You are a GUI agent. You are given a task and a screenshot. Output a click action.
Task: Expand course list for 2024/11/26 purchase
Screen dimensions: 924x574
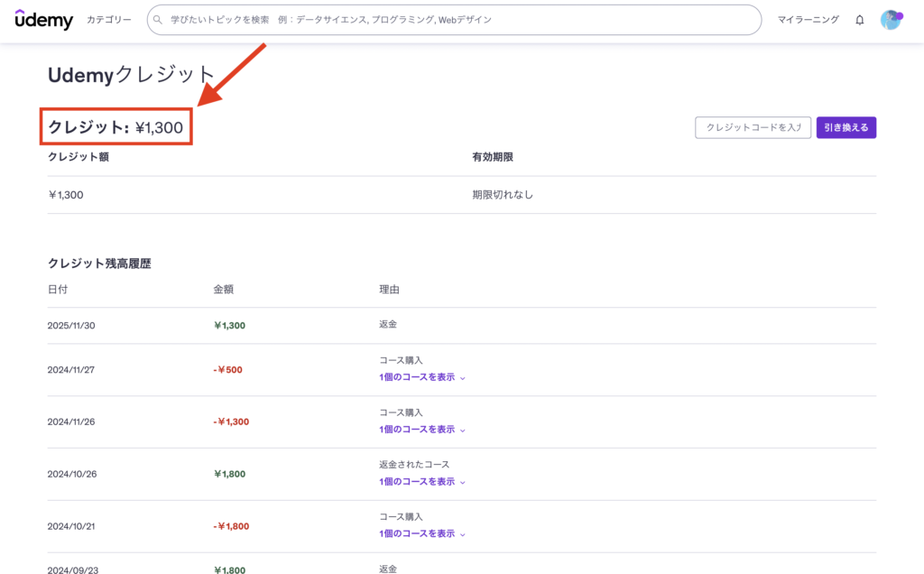pos(421,430)
